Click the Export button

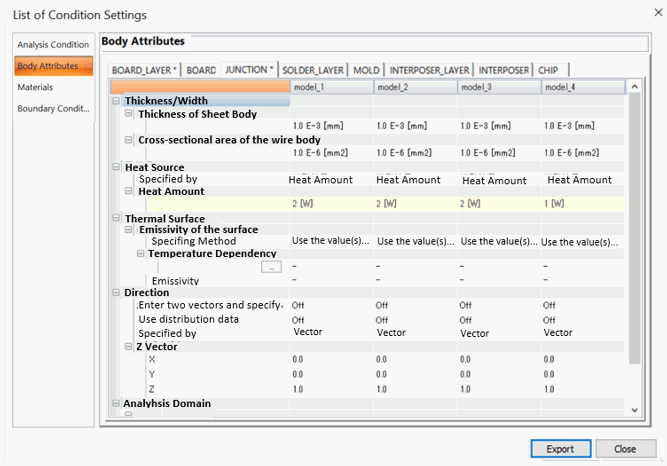[x=561, y=449]
